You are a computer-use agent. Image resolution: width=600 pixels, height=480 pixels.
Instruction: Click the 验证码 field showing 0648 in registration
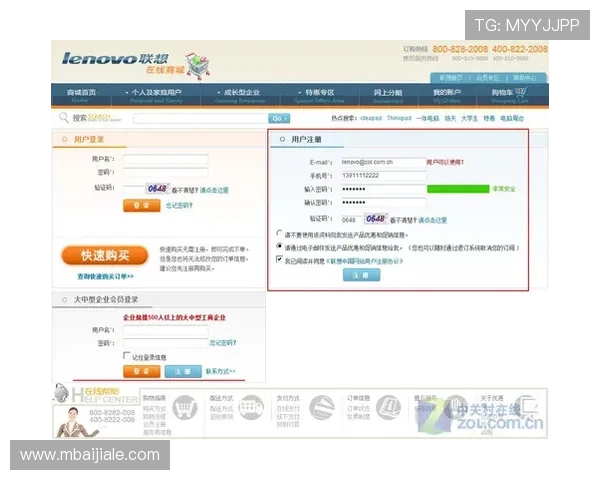pyautogui.click(x=352, y=219)
